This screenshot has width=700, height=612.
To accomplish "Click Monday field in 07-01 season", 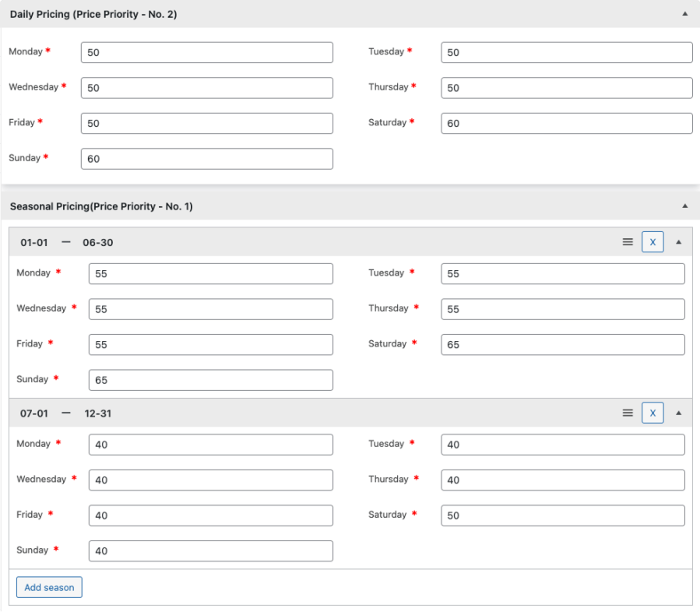I will pos(210,445).
